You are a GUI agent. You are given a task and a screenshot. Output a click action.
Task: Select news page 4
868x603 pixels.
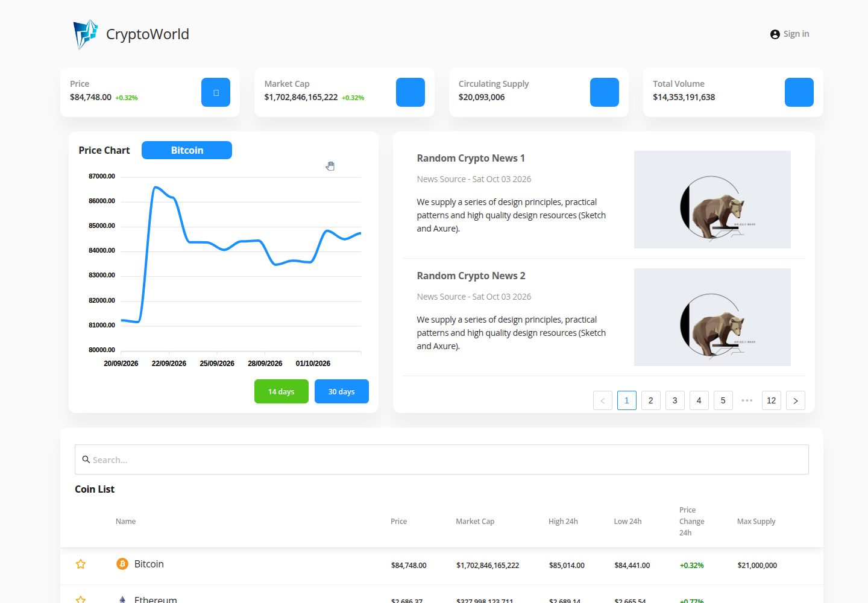[x=699, y=400]
